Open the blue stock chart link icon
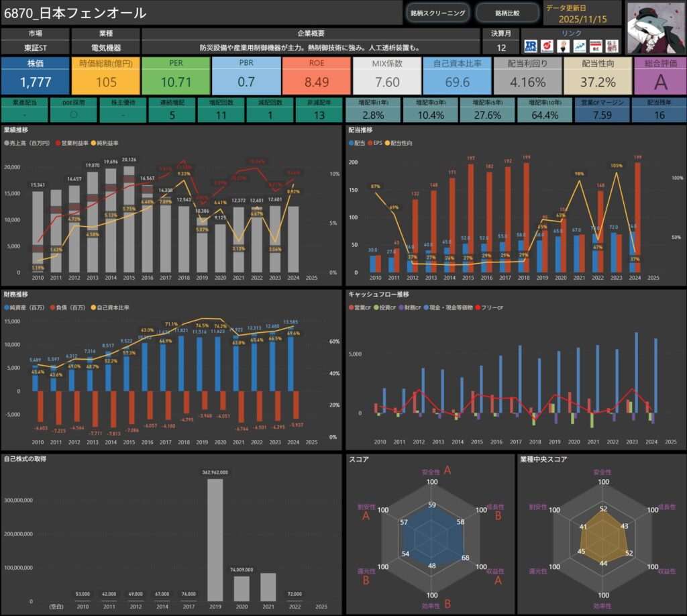The height and width of the screenshot is (616, 687). 579,46
